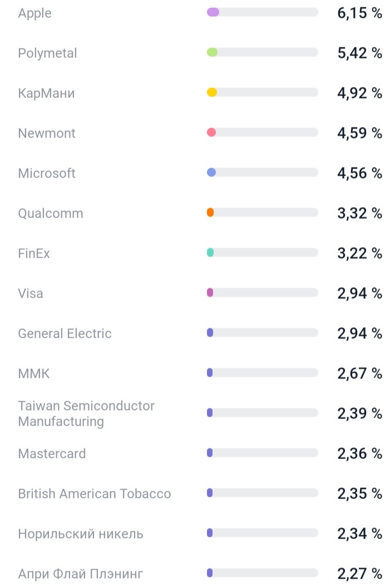Click the blue dot beside Microsoft
Viewport: 385px width, 588px height.
coord(212,172)
